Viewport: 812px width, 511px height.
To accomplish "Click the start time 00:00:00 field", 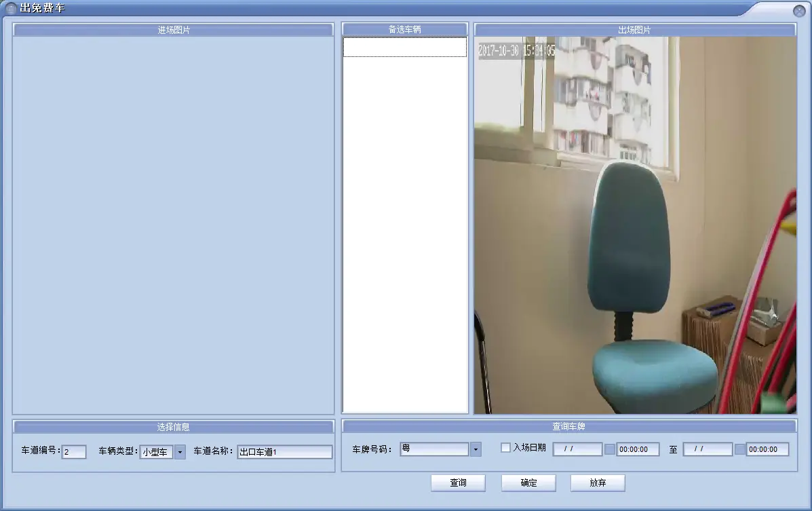I will pyautogui.click(x=638, y=449).
